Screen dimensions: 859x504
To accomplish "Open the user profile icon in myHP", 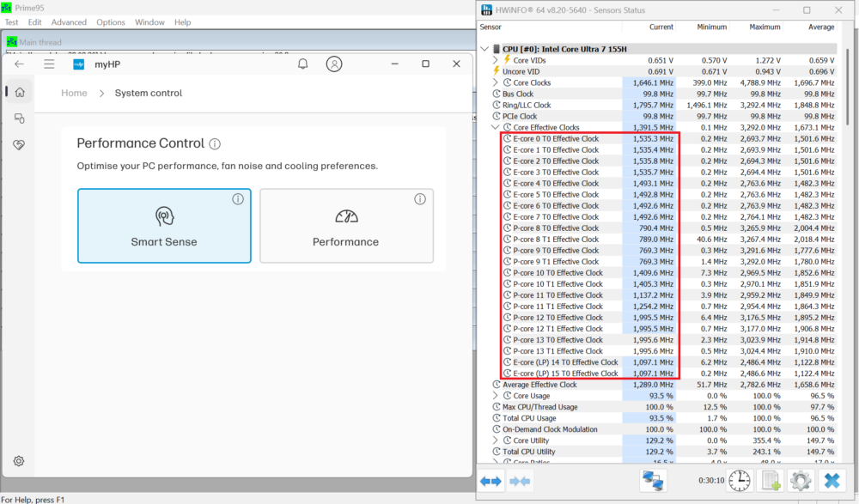I will coord(334,64).
